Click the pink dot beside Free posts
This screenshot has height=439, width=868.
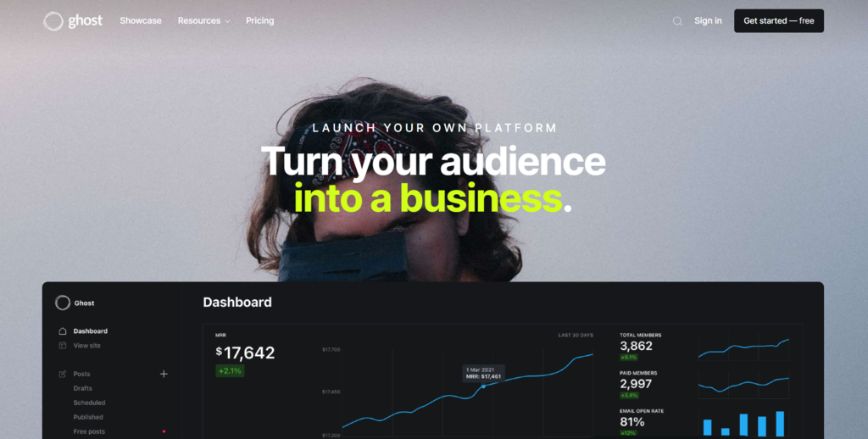[x=164, y=431]
